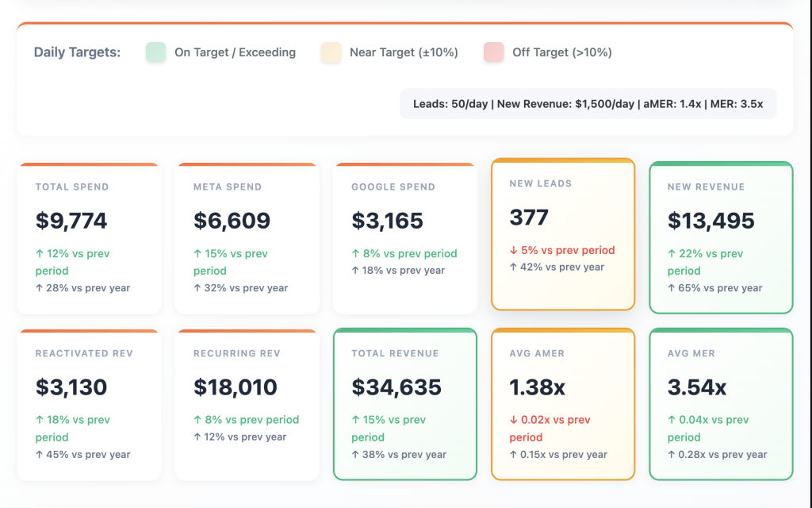Open the Avg MER card
The image size is (812, 508).
click(x=721, y=405)
